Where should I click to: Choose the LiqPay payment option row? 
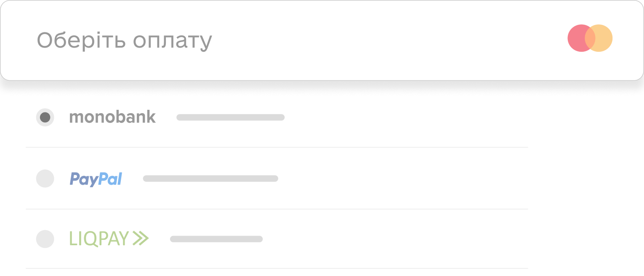pos(277,239)
